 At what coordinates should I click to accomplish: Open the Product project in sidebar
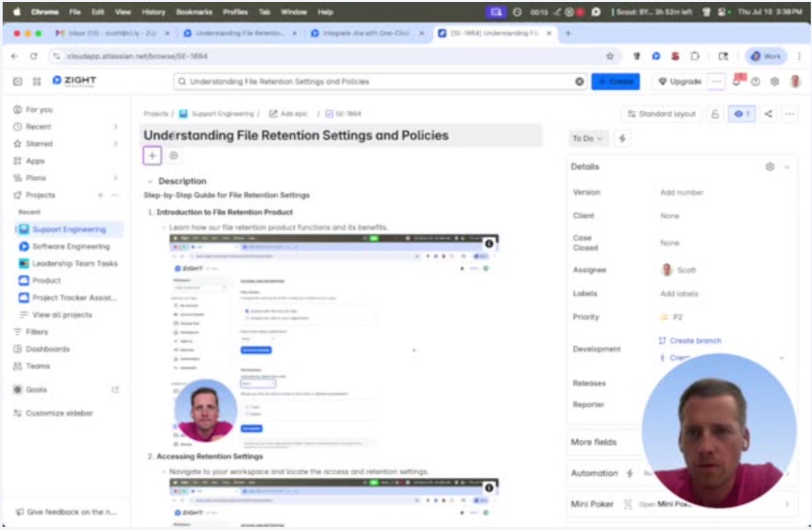click(x=47, y=281)
